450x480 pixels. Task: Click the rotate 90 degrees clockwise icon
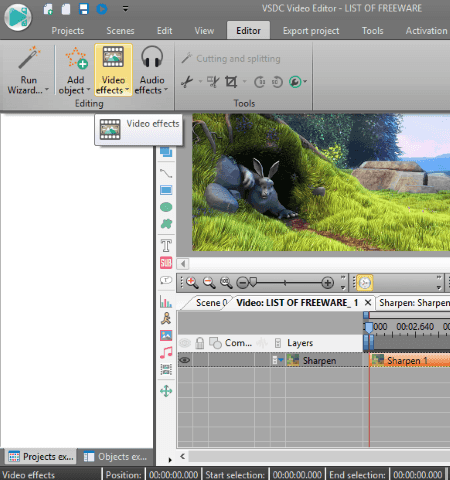click(259, 82)
